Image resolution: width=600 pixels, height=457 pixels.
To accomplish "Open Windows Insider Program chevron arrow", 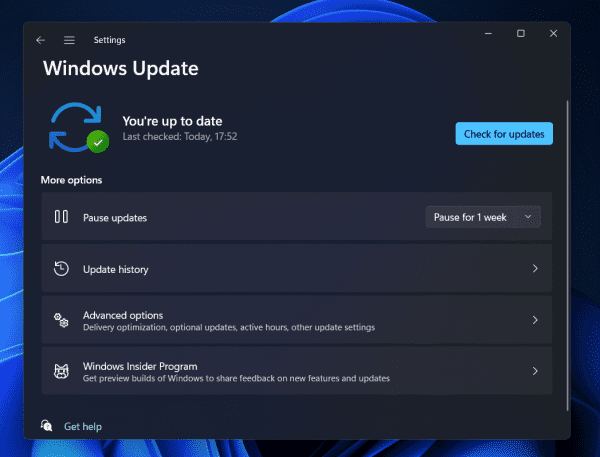I will tap(535, 371).
